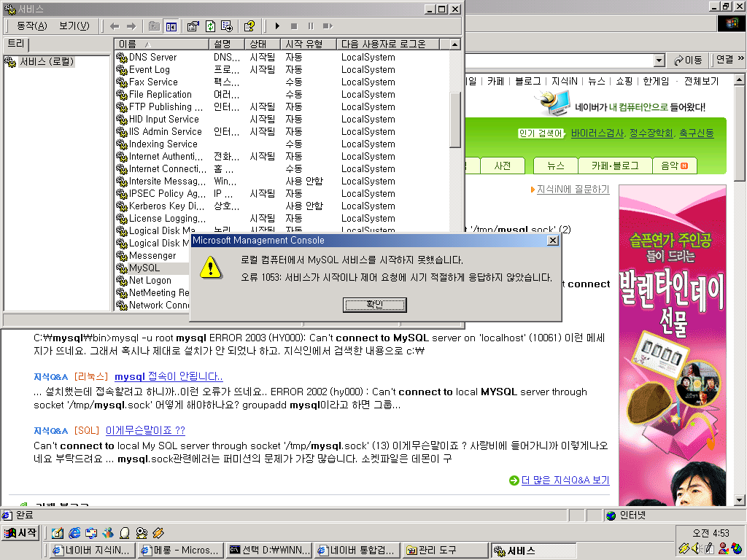This screenshot has height=560, width=747.
Task: Select the 트리 tab
Action: click(x=16, y=44)
